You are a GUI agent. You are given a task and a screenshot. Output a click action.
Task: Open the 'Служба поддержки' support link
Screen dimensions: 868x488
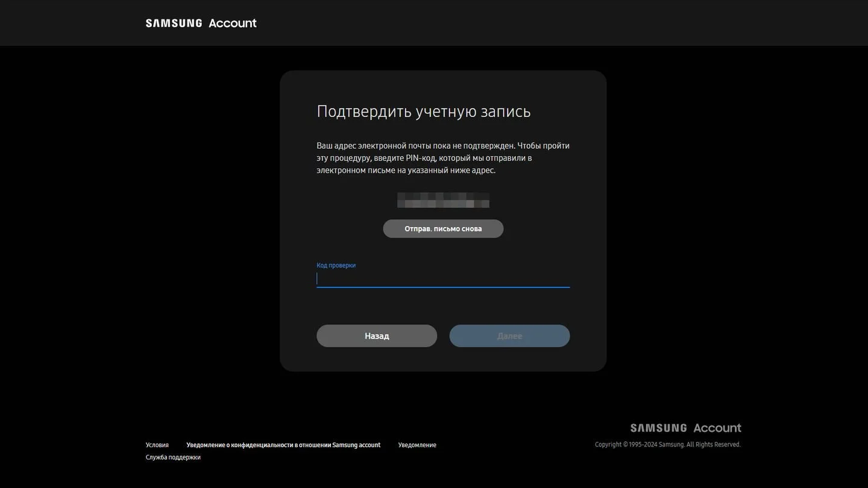click(x=173, y=457)
